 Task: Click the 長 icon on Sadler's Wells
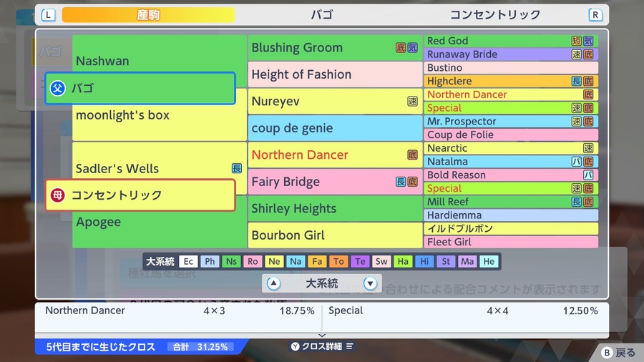237,168
